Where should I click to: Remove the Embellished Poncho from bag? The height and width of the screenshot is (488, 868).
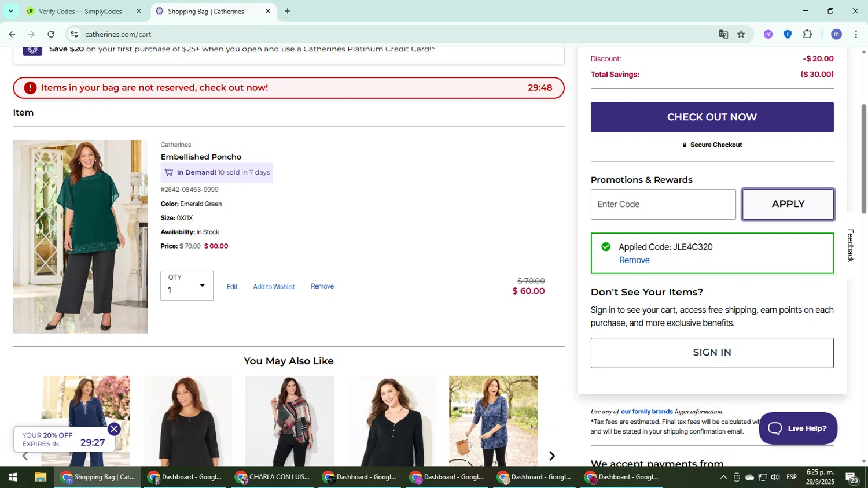[322, 286]
